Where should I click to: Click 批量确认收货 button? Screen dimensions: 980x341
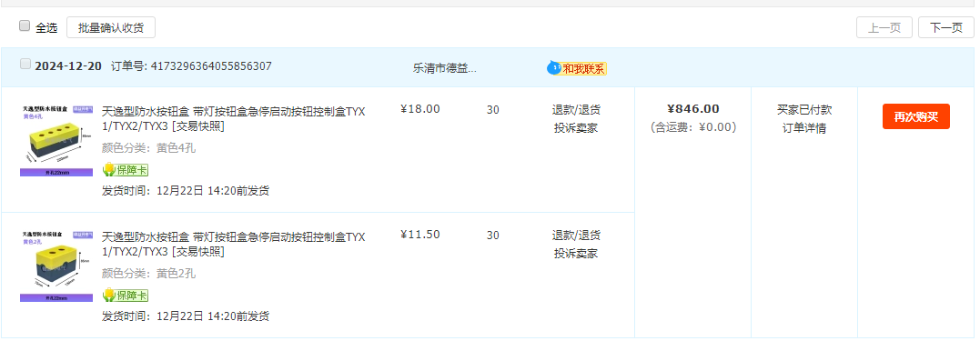111,27
